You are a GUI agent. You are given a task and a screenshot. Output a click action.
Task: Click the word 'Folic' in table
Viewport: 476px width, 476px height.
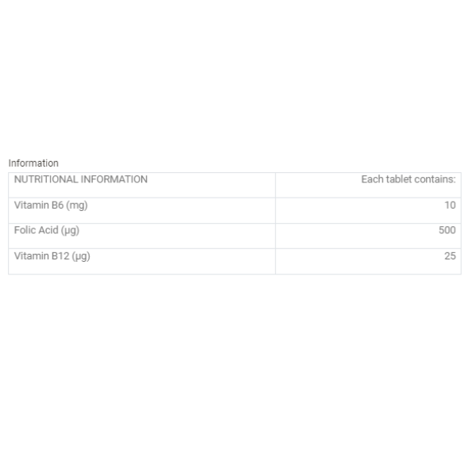point(25,230)
